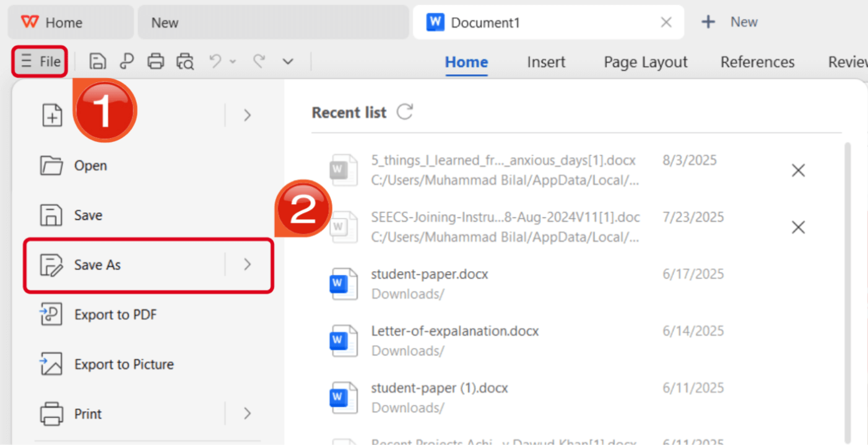Screen dimensions: 868x445
Task: Open the File menu button
Action: 40,61
